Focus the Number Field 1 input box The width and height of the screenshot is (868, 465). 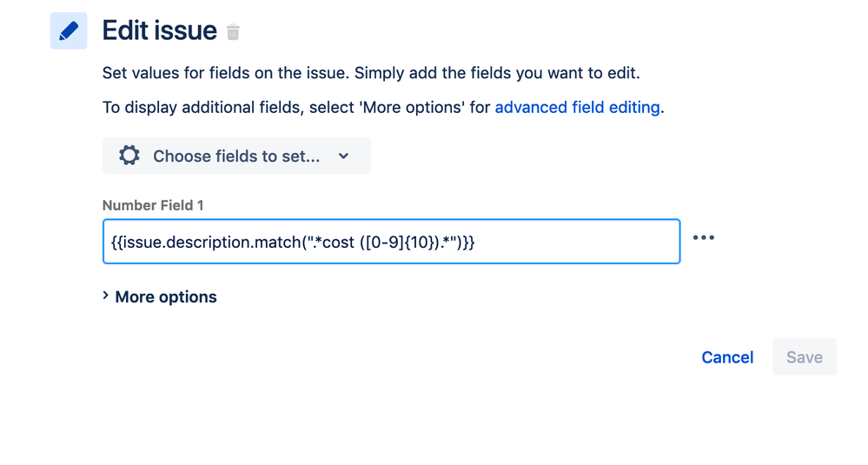click(391, 242)
